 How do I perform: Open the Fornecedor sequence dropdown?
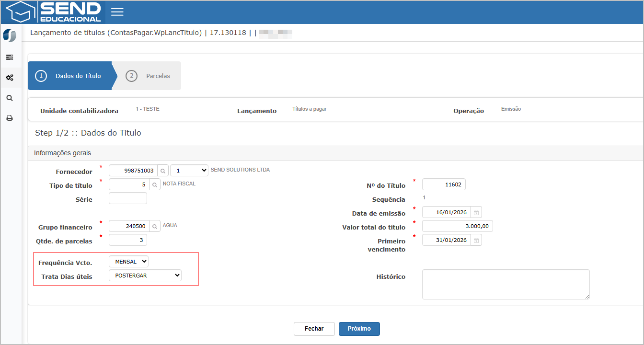(189, 171)
